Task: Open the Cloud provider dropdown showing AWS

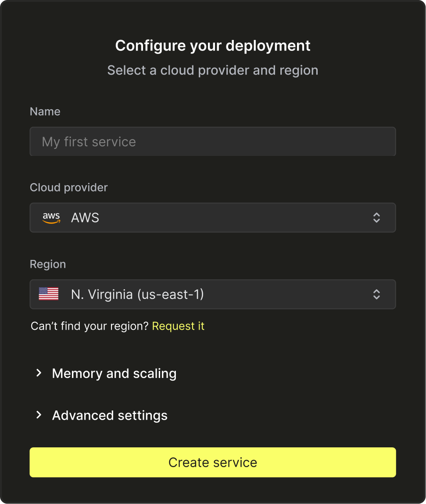Action: click(213, 217)
